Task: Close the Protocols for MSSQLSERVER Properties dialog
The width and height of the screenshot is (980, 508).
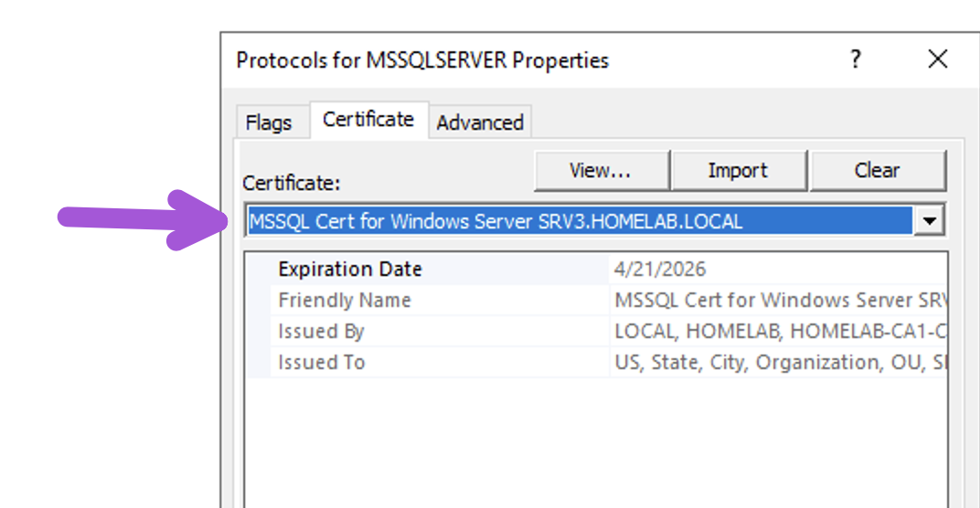Action: 938,59
